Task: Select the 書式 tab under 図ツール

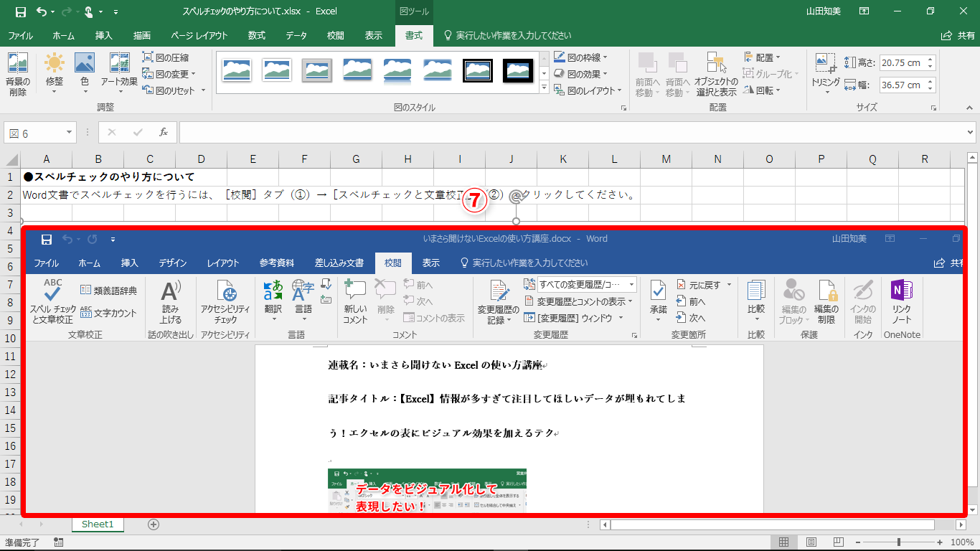Action: coord(414,35)
